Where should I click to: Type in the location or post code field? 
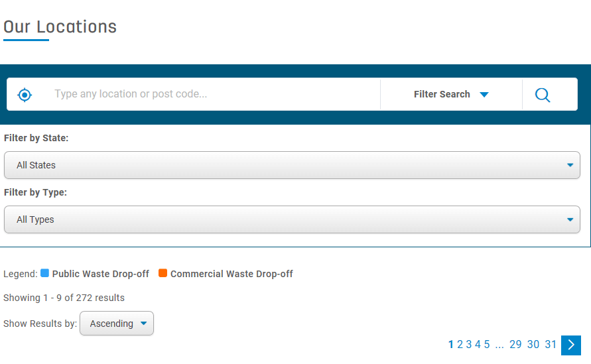pos(212,94)
